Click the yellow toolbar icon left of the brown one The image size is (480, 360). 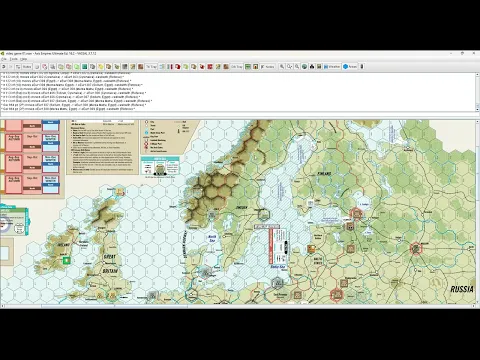click(x=100, y=67)
